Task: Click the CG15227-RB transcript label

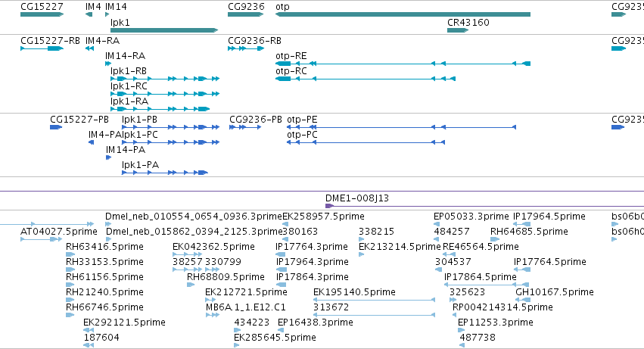Action: [x=50, y=41]
